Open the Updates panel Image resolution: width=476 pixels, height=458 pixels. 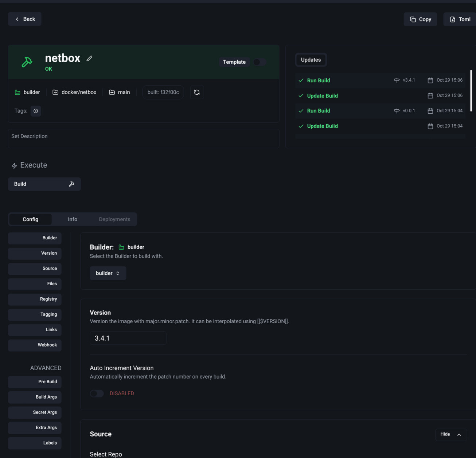311,60
